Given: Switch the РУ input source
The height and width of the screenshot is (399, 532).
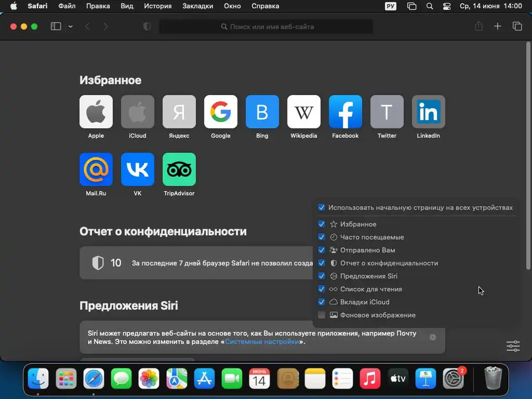Looking at the screenshot, I should 391,6.
